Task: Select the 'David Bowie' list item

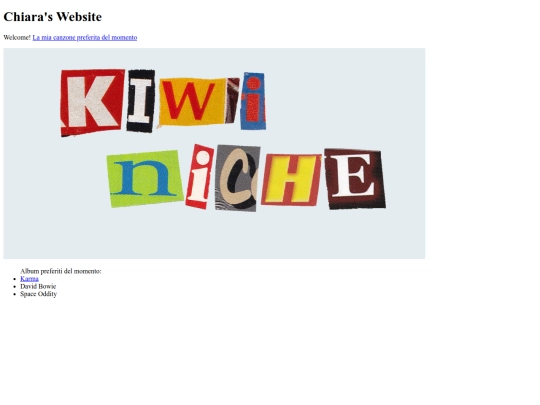Action: click(x=38, y=286)
